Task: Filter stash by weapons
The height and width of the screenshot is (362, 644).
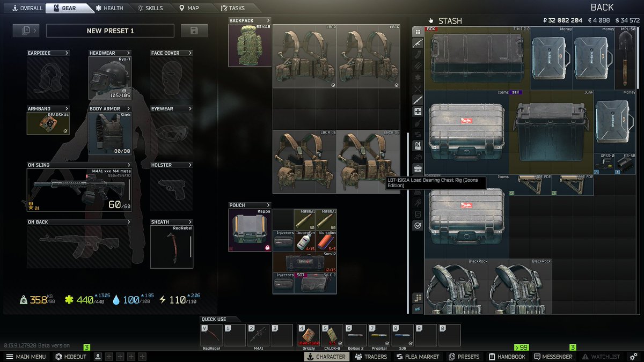Action: (x=418, y=43)
